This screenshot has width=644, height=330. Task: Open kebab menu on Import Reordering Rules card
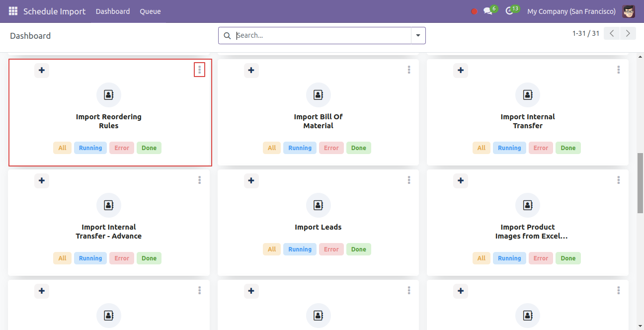(200, 70)
